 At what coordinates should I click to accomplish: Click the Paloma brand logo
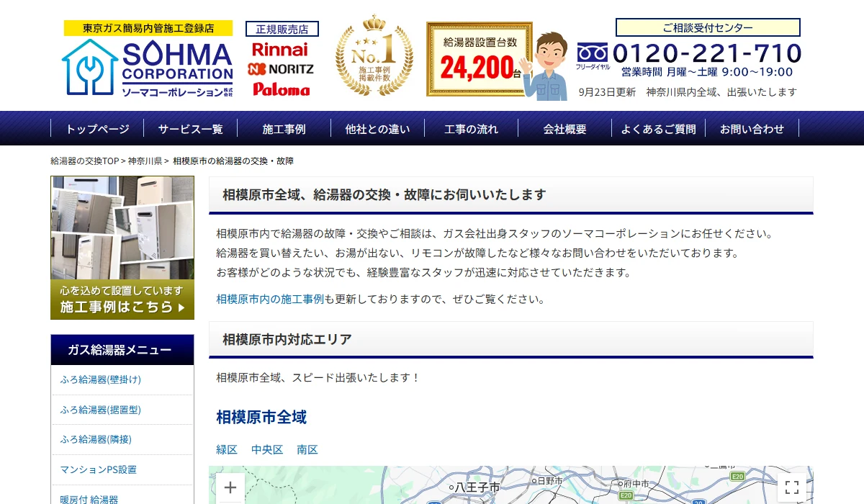(282, 89)
